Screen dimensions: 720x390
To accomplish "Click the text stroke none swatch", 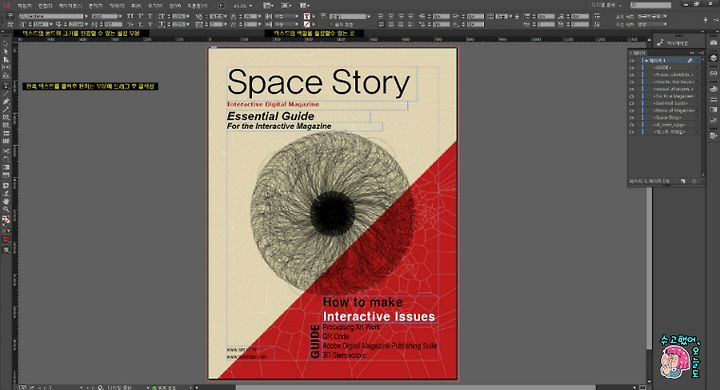I will click(x=307, y=24).
